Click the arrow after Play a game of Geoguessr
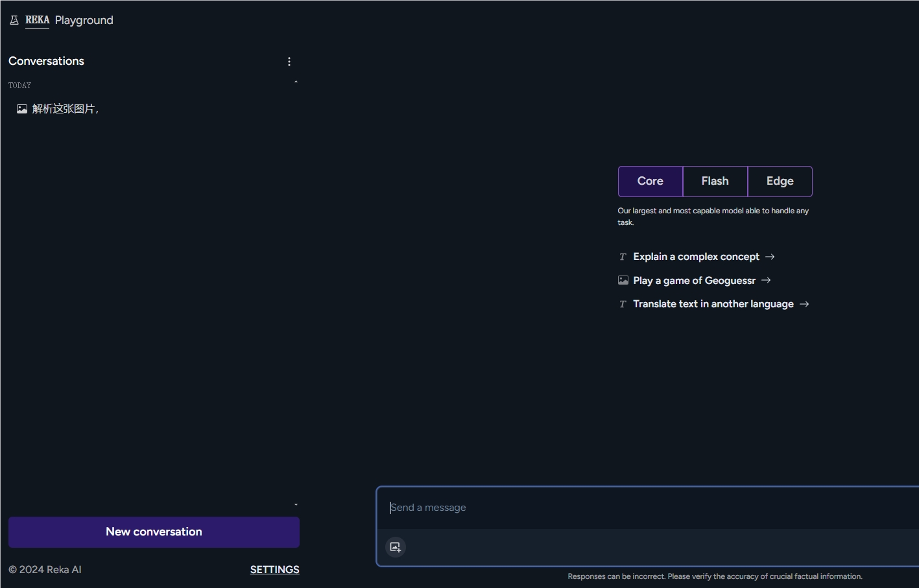This screenshot has height=588, width=919. click(x=766, y=280)
